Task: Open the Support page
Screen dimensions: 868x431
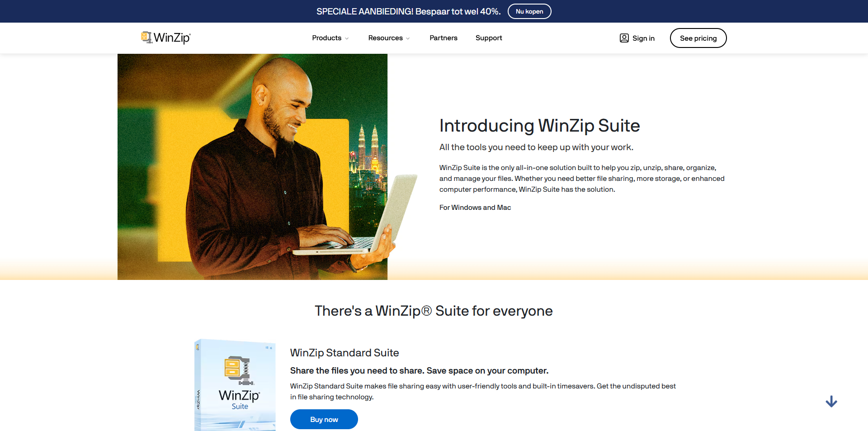Action: pyautogui.click(x=489, y=38)
